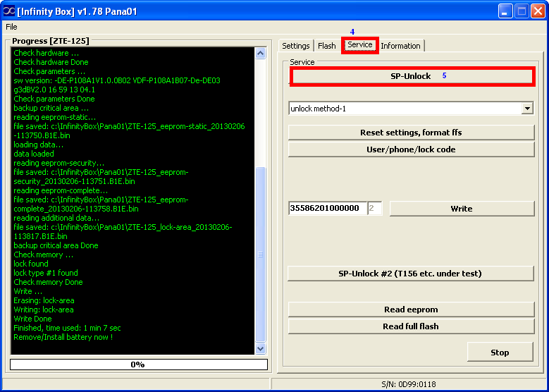Image resolution: width=549 pixels, height=392 pixels.
Task: Switch to the Information tab
Action: (400, 46)
